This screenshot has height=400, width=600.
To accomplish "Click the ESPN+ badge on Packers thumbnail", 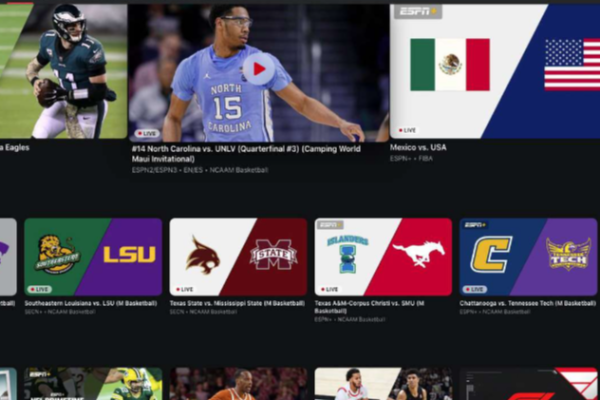I will tap(39, 374).
